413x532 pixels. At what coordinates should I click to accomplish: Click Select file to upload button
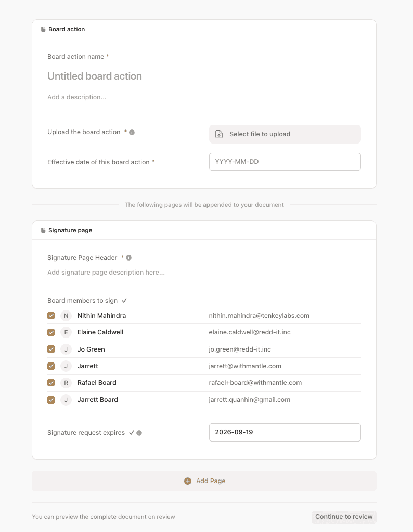(285, 134)
